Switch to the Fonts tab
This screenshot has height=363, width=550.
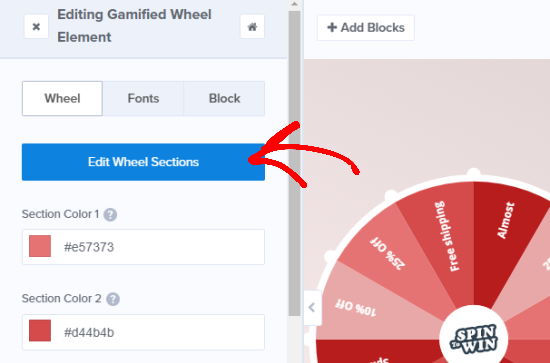point(143,99)
